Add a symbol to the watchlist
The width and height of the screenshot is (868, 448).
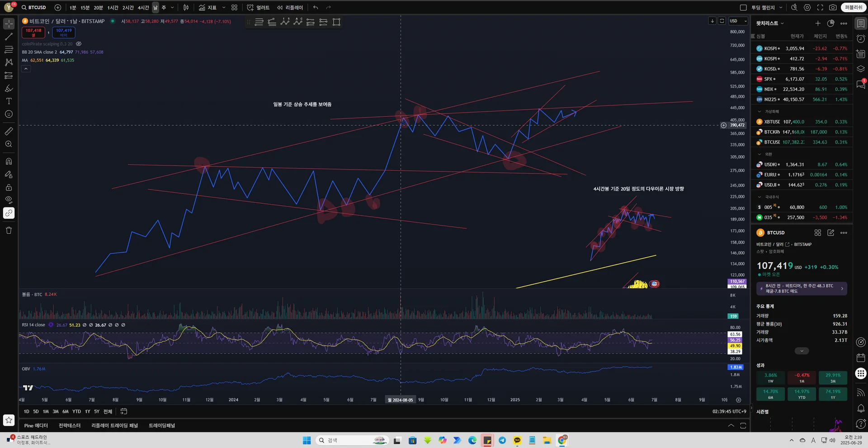point(818,23)
